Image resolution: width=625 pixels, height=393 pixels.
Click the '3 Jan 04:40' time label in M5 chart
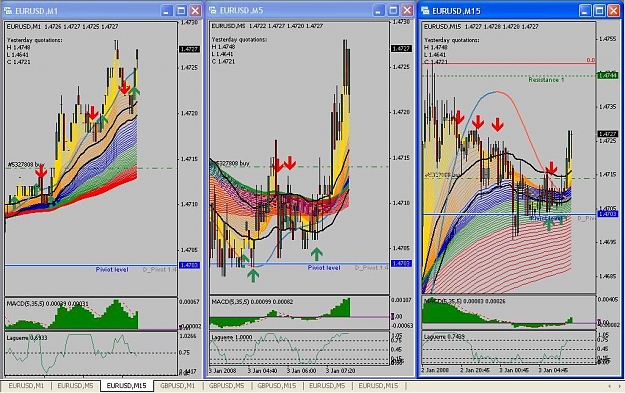pyautogui.click(x=262, y=371)
